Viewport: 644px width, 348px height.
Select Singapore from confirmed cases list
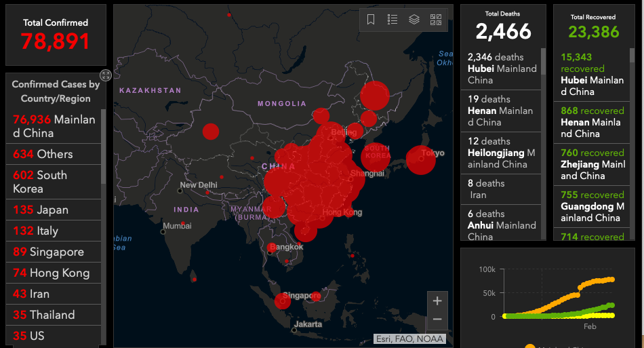point(54,252)
